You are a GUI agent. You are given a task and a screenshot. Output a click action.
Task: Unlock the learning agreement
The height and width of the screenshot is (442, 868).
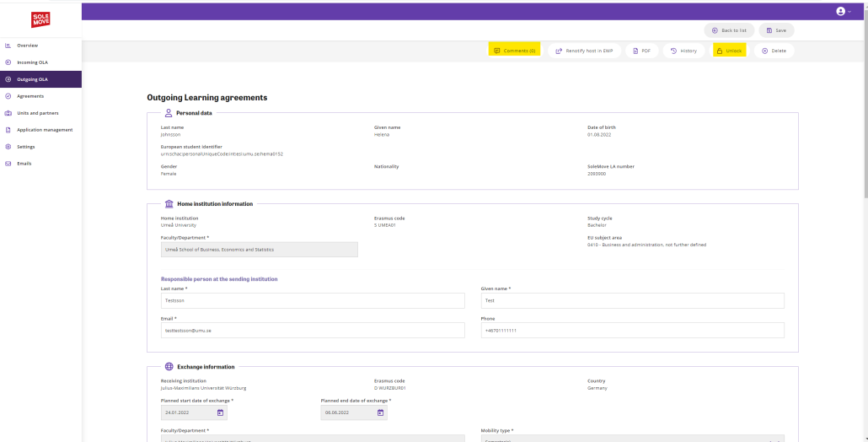tap(729, 51)
